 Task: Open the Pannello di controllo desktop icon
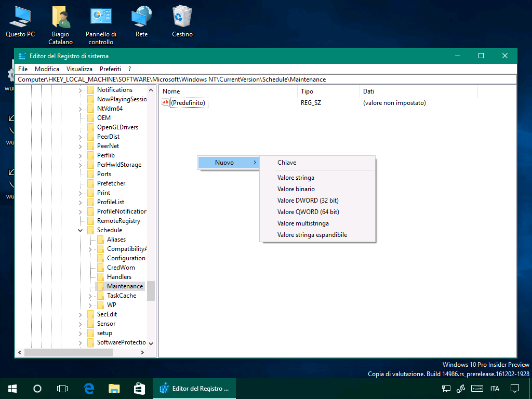point(101,25)
